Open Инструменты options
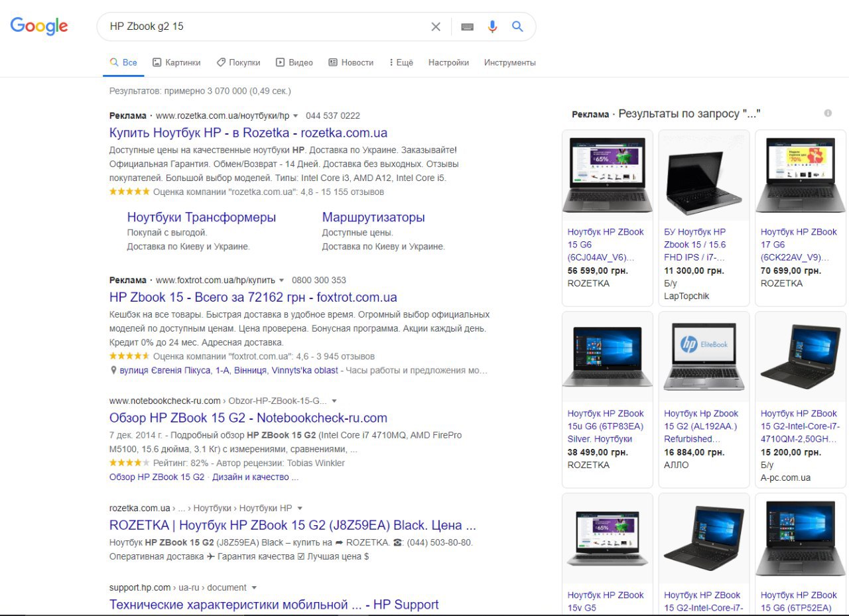 (x=509, y=62)
